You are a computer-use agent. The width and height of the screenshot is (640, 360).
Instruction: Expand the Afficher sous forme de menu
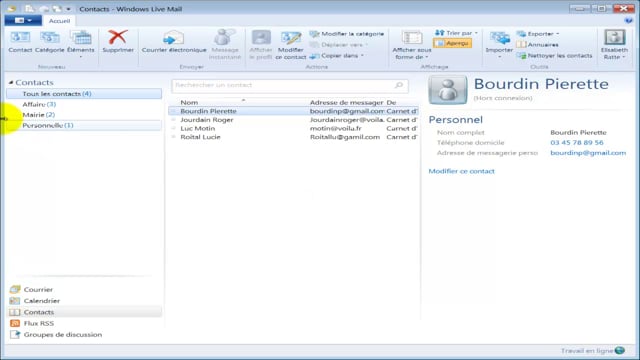[411, 45]
